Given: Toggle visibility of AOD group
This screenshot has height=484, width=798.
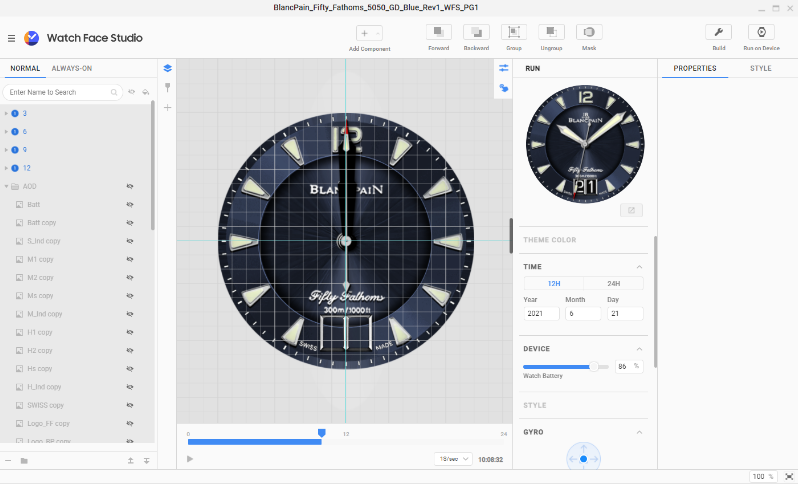Looking at the screenshot, I should [x=130, y=186].
